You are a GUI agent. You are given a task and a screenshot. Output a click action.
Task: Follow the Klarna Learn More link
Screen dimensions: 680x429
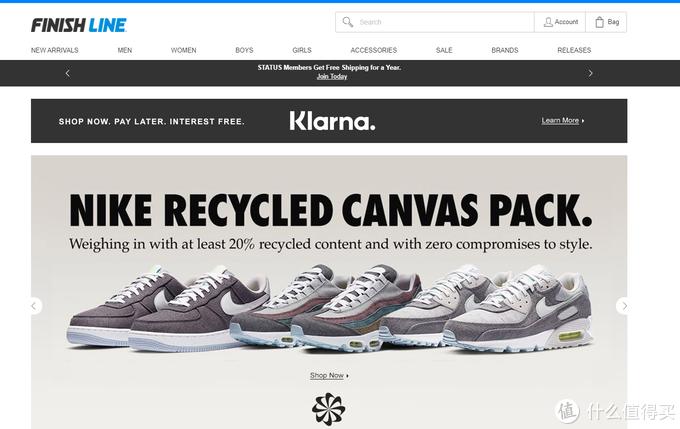(x=562, y=121)
